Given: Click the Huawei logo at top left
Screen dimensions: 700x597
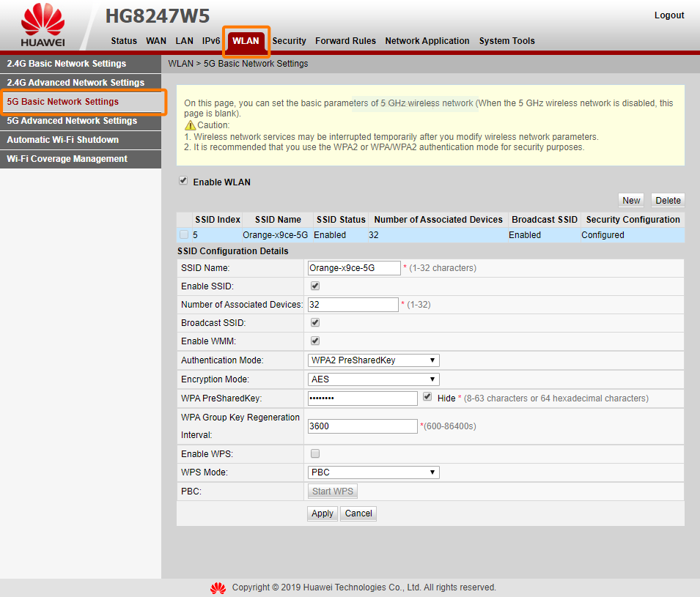Looking at the screenshot, I should click(43, 26).
